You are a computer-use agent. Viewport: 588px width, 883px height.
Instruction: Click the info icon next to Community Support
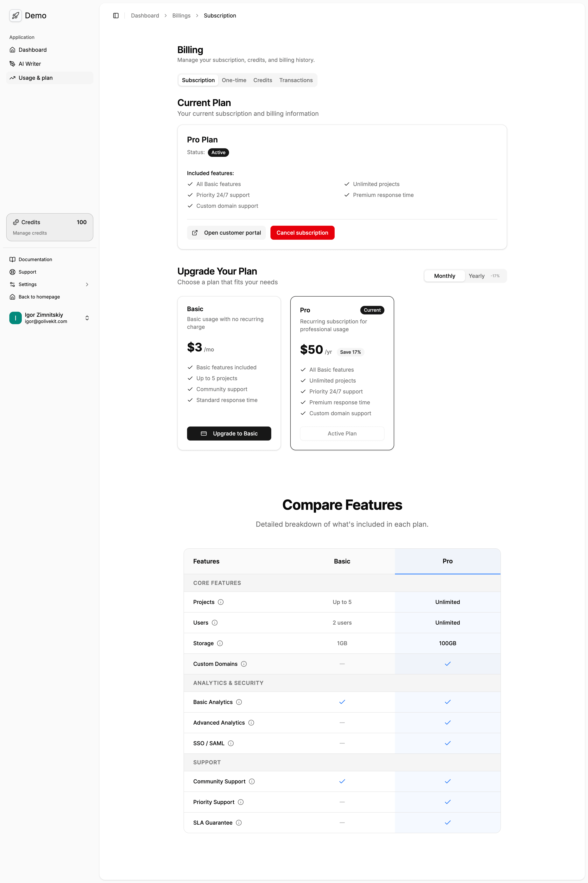(x=252, y=781)
